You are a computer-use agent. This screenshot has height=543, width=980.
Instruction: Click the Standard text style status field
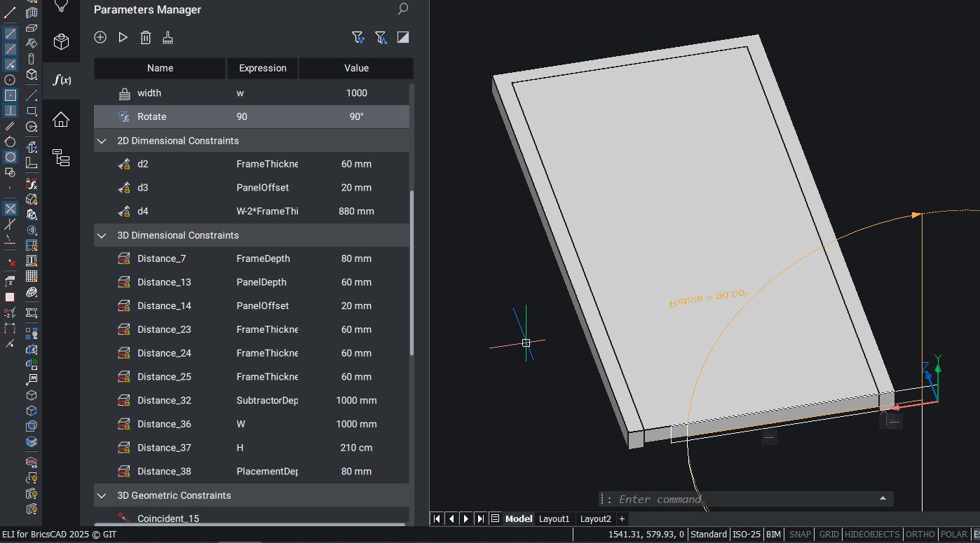click(709, 535)
